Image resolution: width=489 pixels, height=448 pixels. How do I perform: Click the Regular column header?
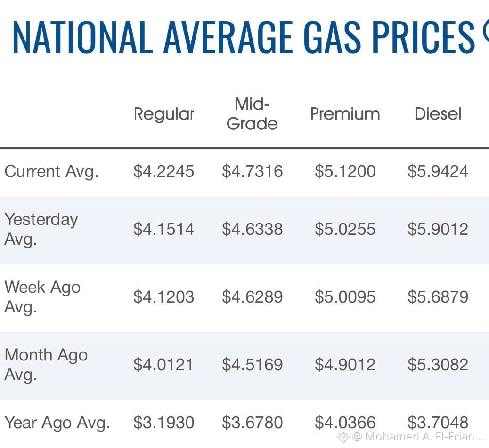point(164,115)
